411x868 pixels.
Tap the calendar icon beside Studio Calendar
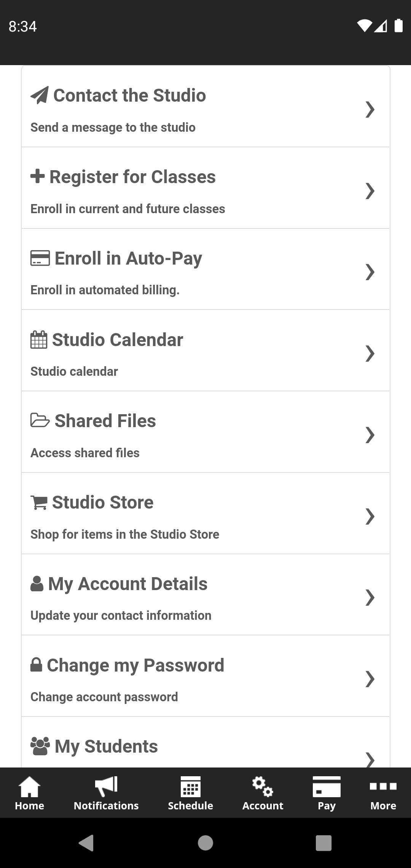click(x=39, y=340)
